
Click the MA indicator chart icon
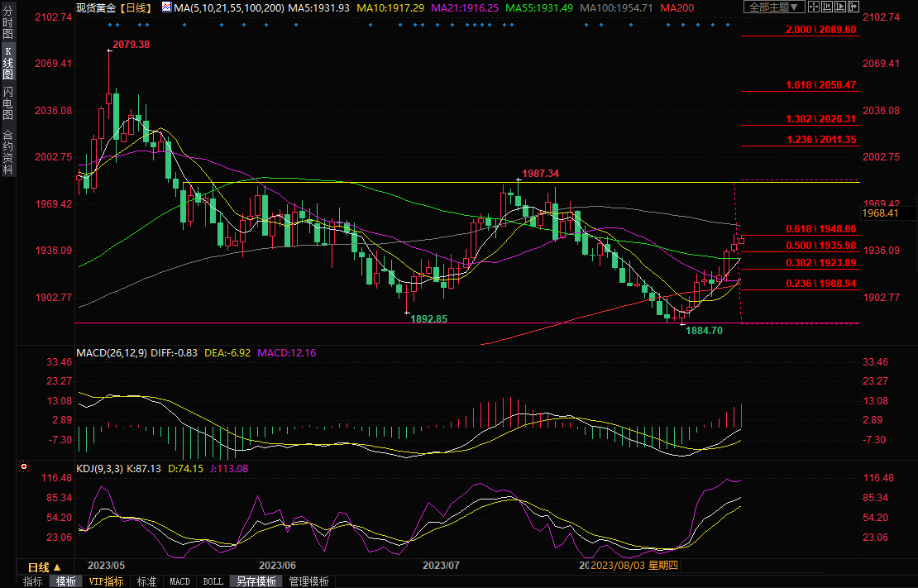click(166, 7)
